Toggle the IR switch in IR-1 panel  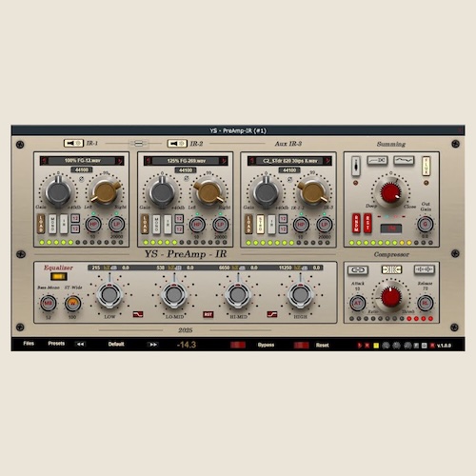pos(64,224)
